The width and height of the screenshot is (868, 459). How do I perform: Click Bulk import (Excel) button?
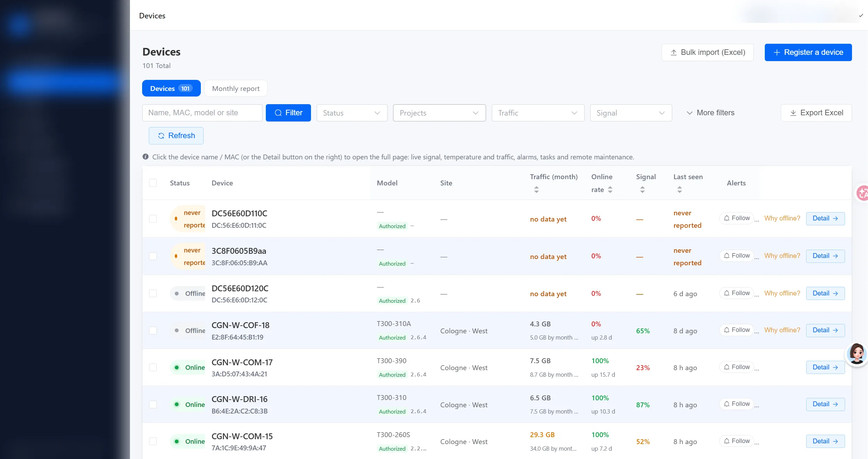707,52
